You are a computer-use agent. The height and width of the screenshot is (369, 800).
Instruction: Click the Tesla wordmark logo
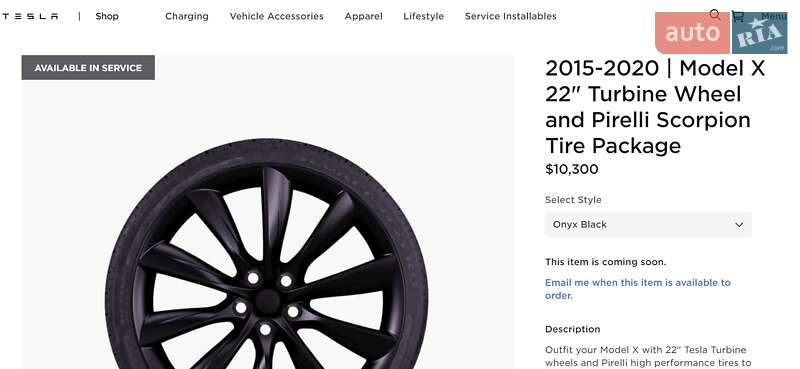29,16
